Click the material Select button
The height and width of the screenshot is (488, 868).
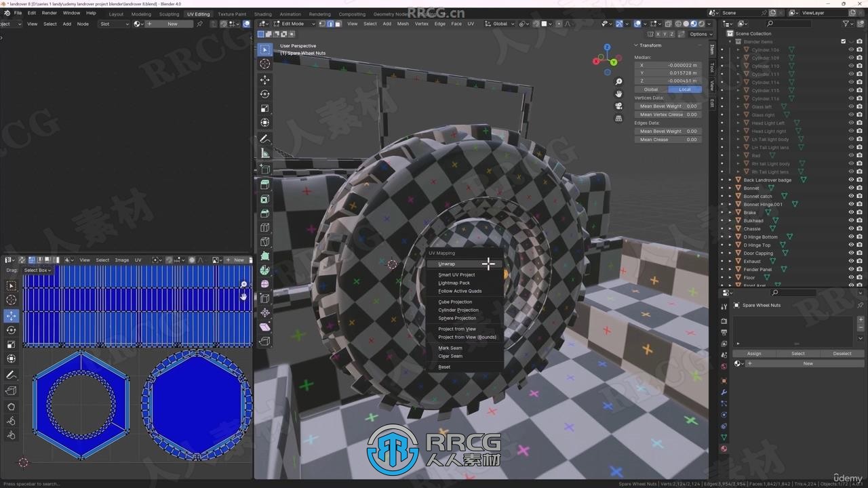[x=798, y=353]
